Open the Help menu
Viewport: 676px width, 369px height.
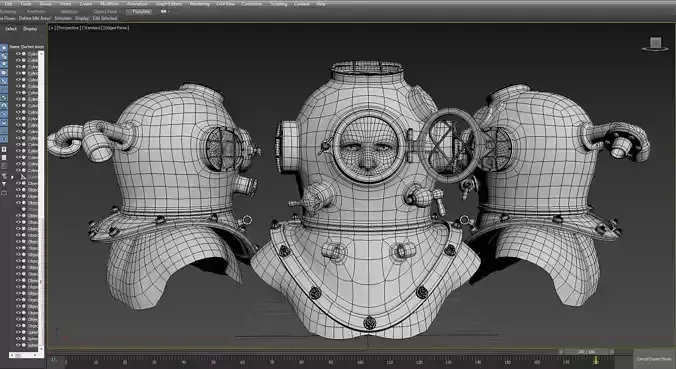pos(321,4)
